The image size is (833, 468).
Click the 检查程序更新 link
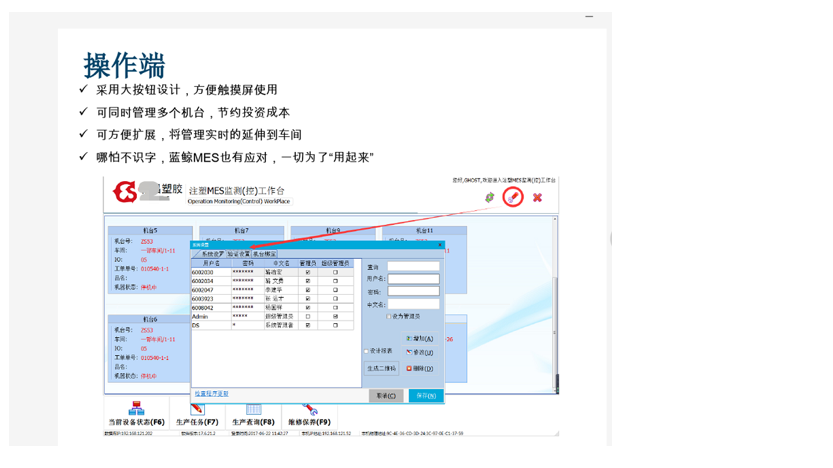pyautogui.click(x=211, y=394)
